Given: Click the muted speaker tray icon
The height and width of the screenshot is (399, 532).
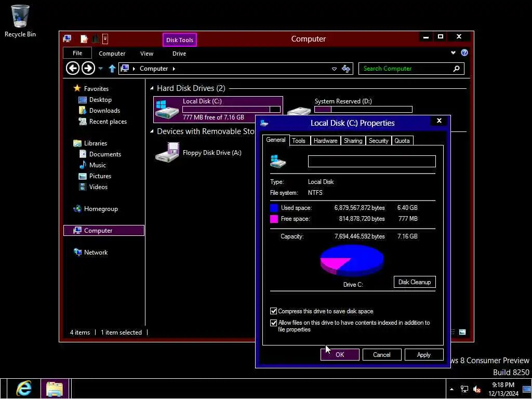Looking at the screenshot, I should [477, 389].
